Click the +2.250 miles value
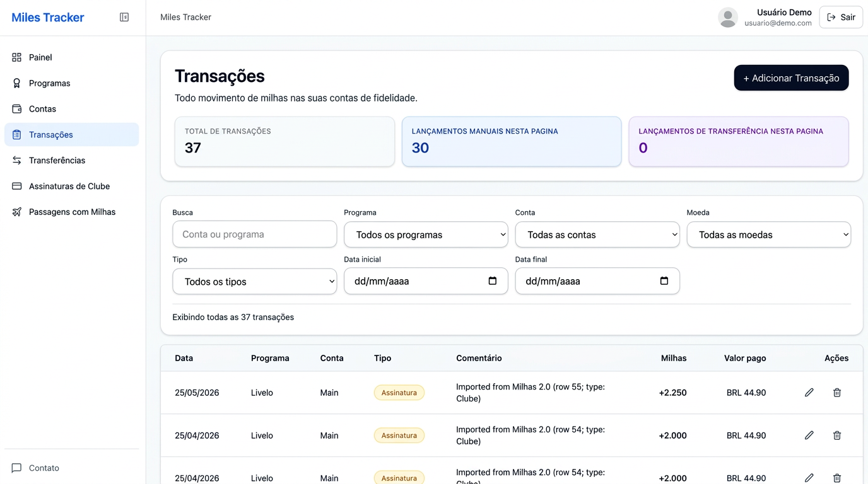Image resolution: width=868 pixels, height=484 pixels. point(672,393)
